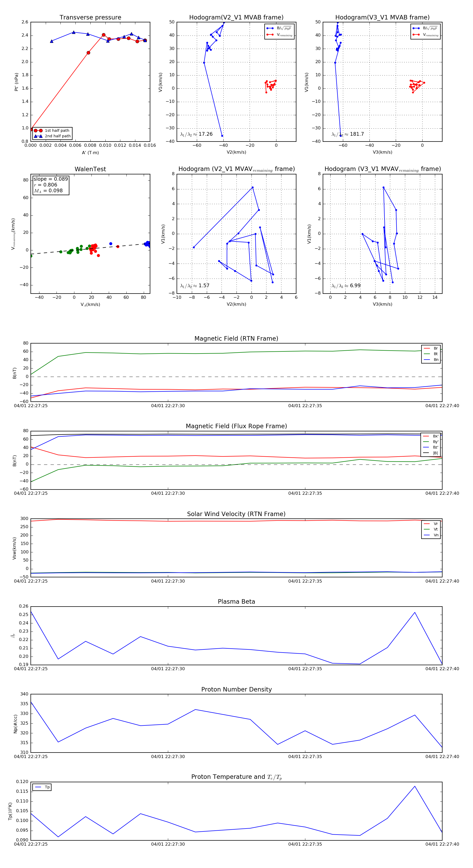This screenshot has height=868, width=473.
Task: Click the Bz' legend entry
Action: click(431, 447)
